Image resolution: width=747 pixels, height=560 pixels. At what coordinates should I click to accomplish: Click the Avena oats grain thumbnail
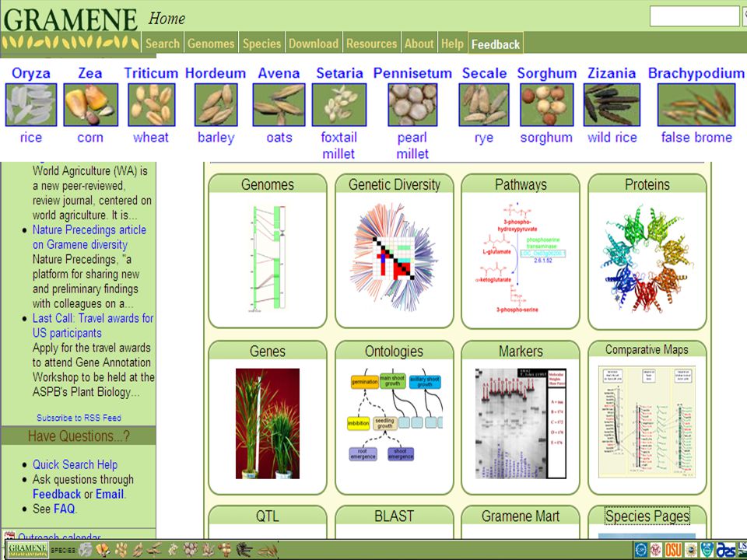click(x=279, y=105)
